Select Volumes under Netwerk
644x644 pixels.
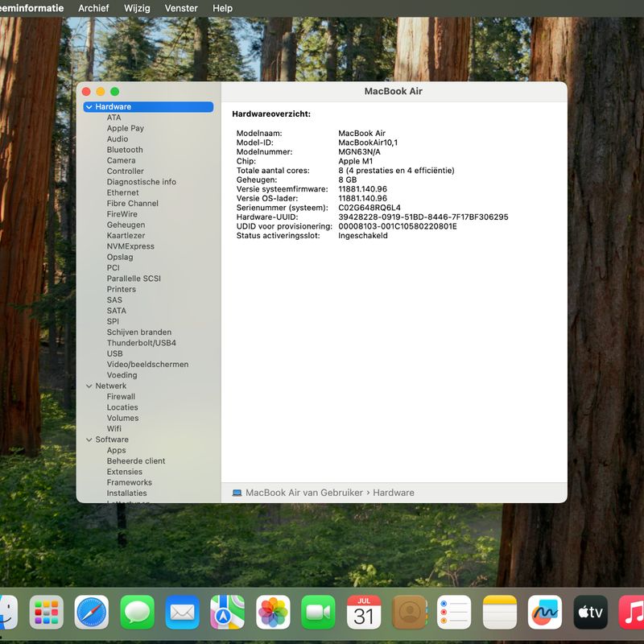123,418
